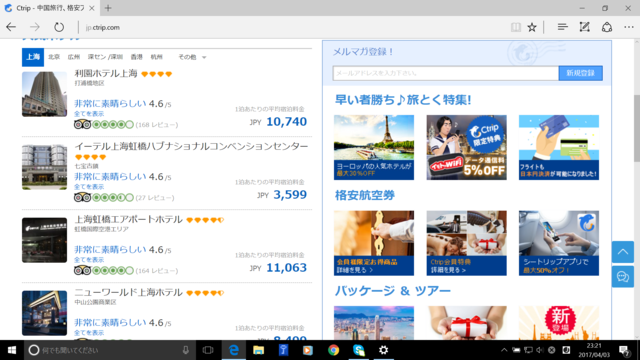640x360 pixels.
Task: Open File Explorer from the taskbar
Action: click(258, 350)
